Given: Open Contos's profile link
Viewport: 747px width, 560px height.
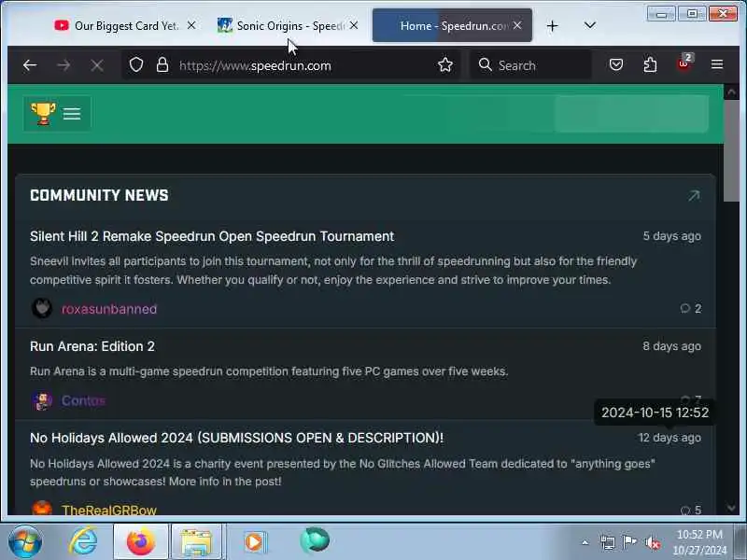Looking at the screenshot, I should [83, 400].
